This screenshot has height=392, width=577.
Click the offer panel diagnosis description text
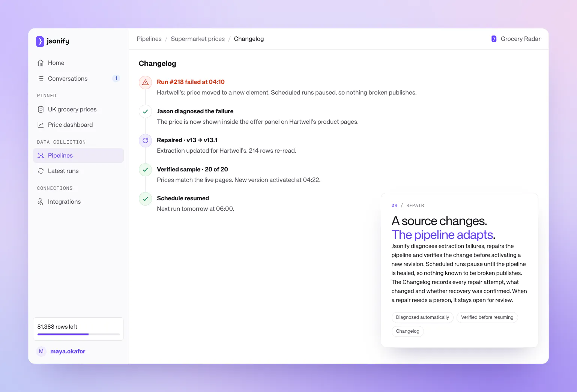[x=258, y=122]
